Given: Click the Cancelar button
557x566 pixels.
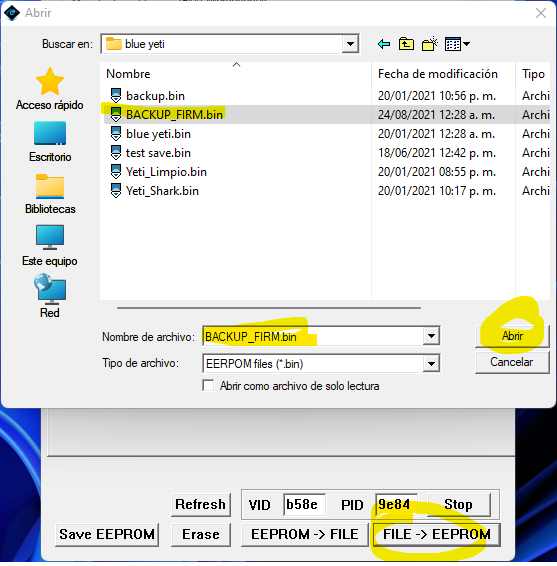Looking at the screenshot, I should pyautogui.click(x=512, y=362).
